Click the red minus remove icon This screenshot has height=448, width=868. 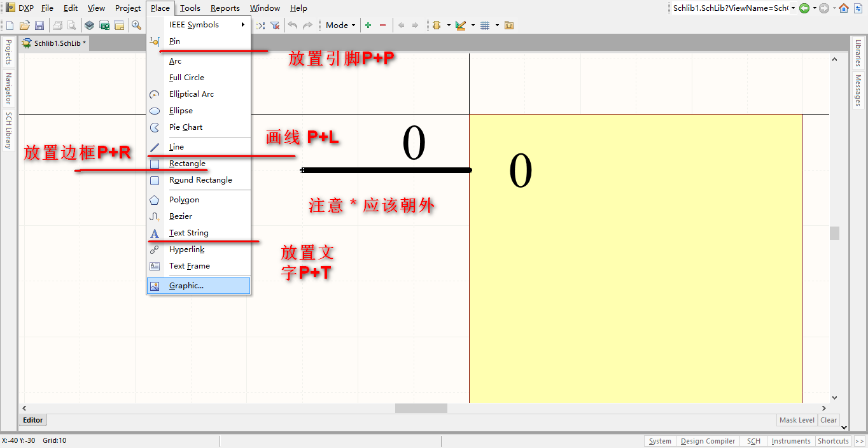point(382,25)
